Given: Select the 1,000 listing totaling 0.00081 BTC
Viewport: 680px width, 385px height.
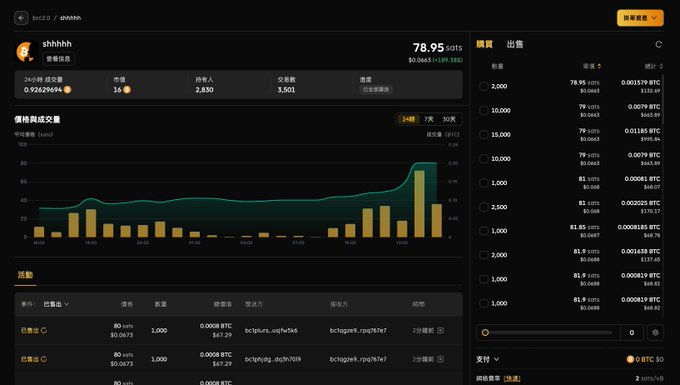Looking at the screenshot, I should tap(484, 183).
